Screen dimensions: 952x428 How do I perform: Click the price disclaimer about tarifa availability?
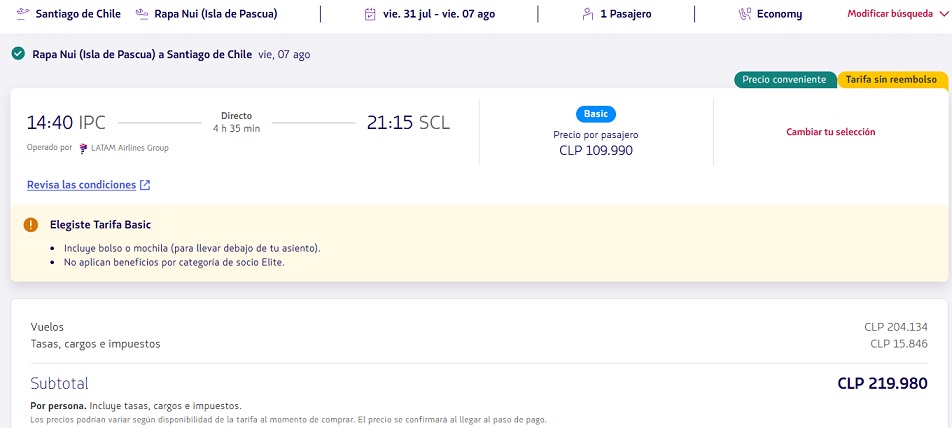click(288, 420)
